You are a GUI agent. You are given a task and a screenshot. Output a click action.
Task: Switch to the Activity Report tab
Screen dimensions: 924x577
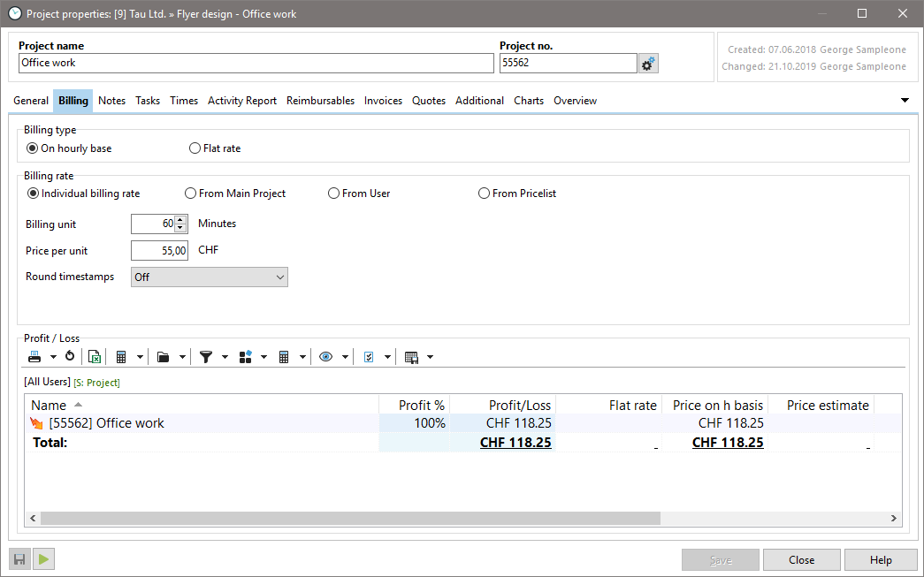point(241,101)
